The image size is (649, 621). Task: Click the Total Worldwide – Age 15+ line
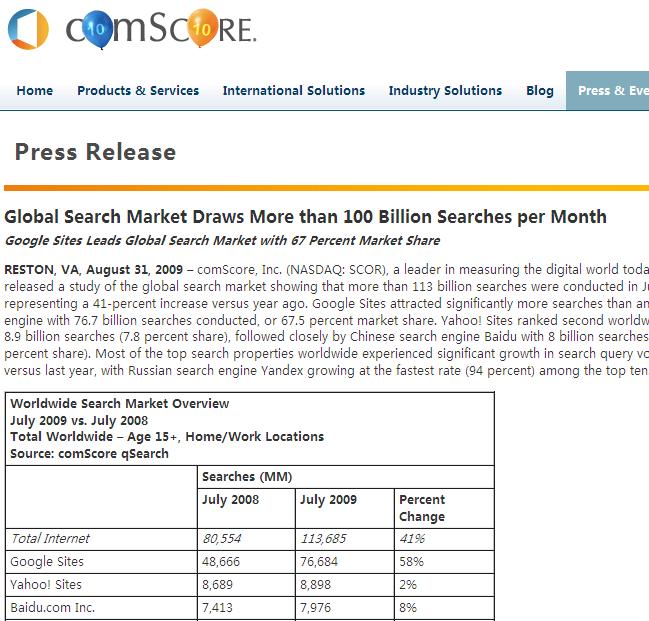click(x=167, y=437)
